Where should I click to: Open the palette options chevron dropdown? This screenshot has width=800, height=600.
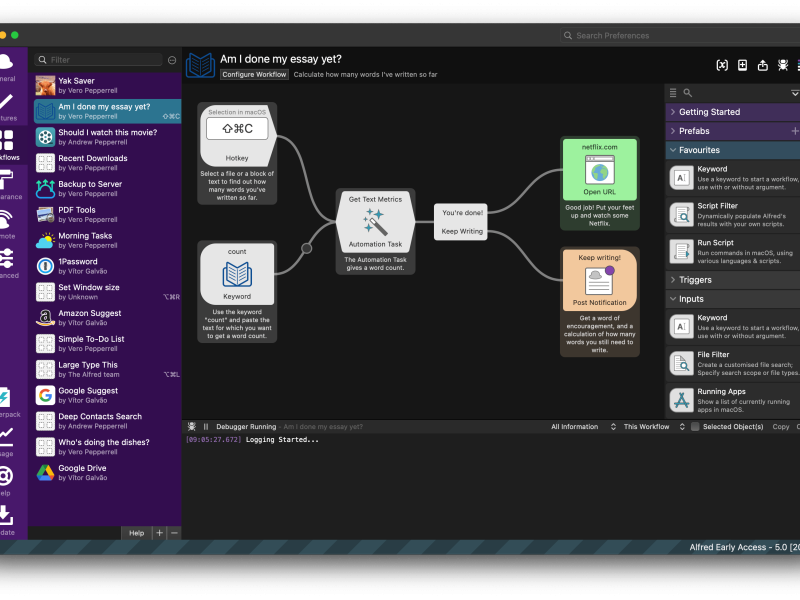point(794,93)
